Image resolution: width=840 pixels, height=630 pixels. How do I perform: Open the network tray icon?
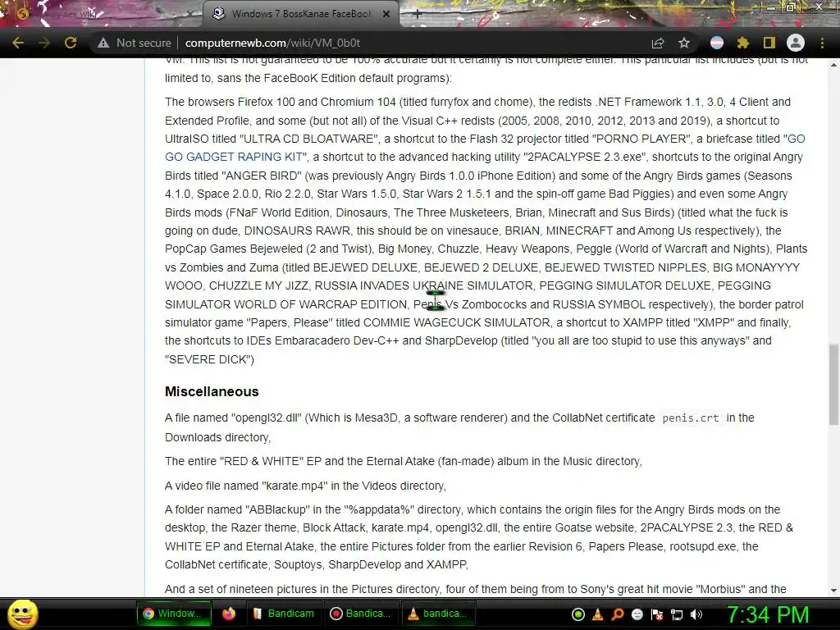click(677, 614)
